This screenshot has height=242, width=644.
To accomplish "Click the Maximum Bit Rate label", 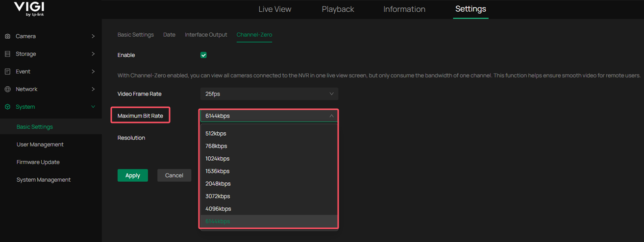I will [x=140, y=116].
